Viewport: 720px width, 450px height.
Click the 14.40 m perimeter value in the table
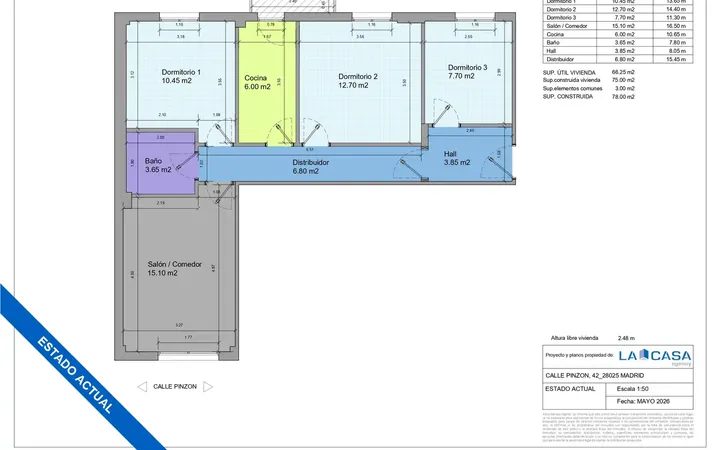click(676, 9)
